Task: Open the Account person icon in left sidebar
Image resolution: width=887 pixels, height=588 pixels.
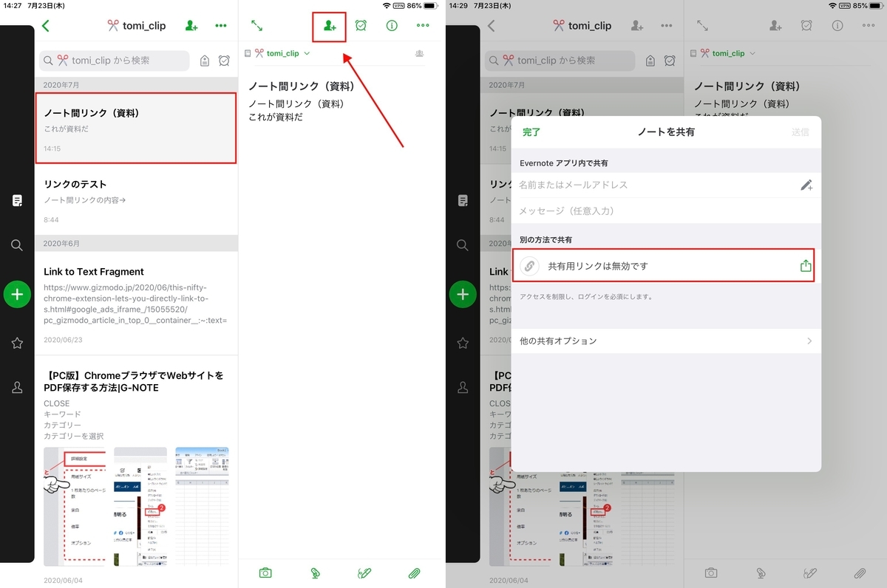Action: point(17,387)
